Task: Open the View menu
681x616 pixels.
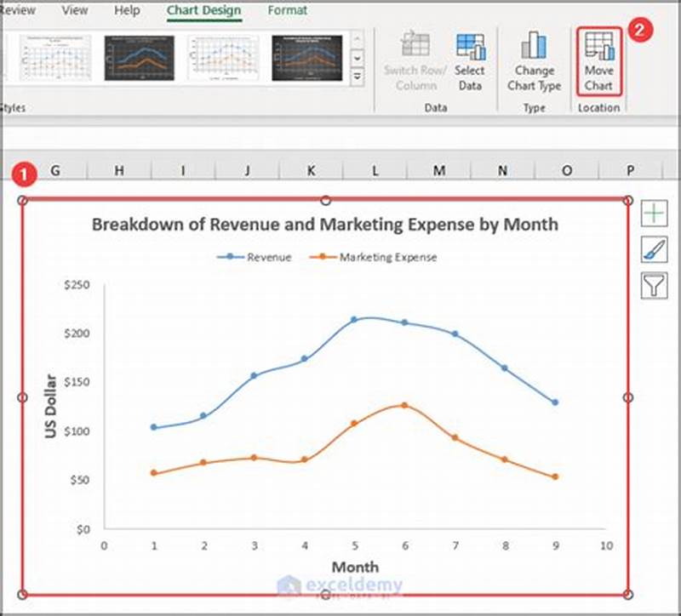Action: pos(75,11)
